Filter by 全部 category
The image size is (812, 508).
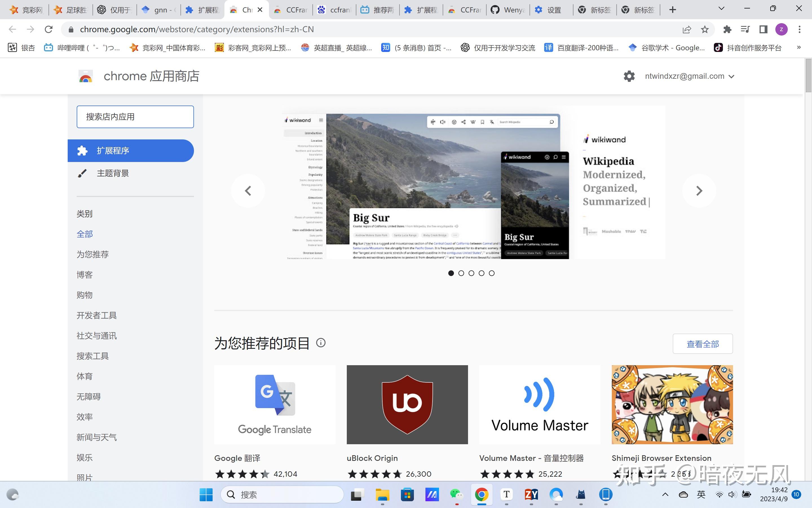tap(85, 234)
